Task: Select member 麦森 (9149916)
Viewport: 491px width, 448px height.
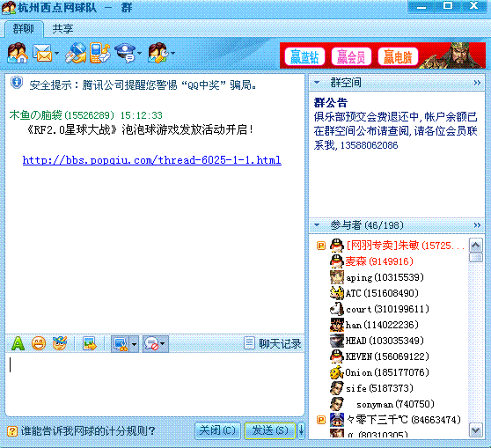Action: tap(372, 261)
